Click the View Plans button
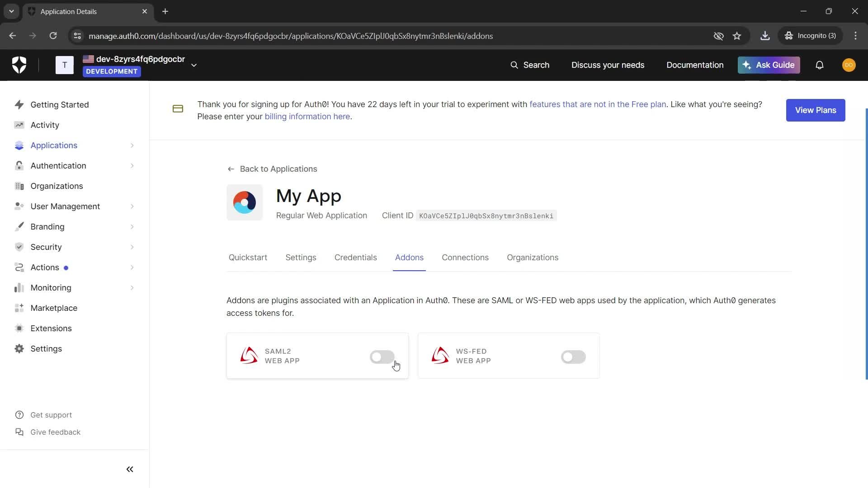 [816, 110]
